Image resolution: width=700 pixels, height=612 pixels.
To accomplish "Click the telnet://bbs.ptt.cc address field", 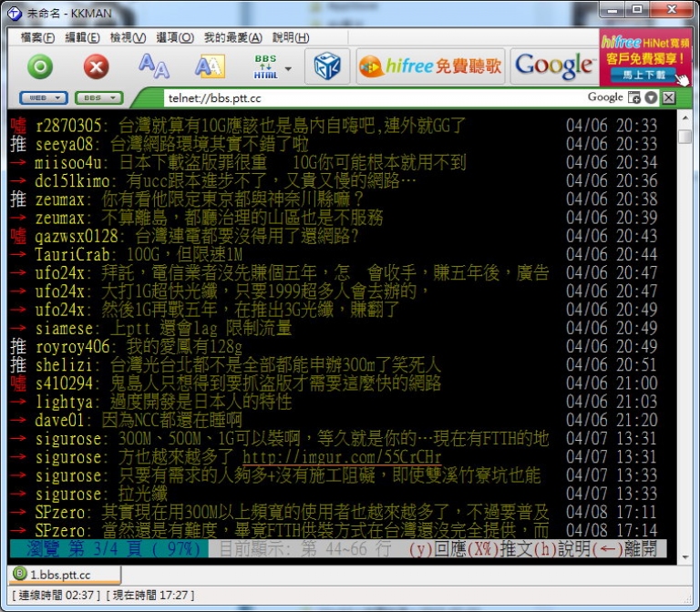I will (373, 98).
